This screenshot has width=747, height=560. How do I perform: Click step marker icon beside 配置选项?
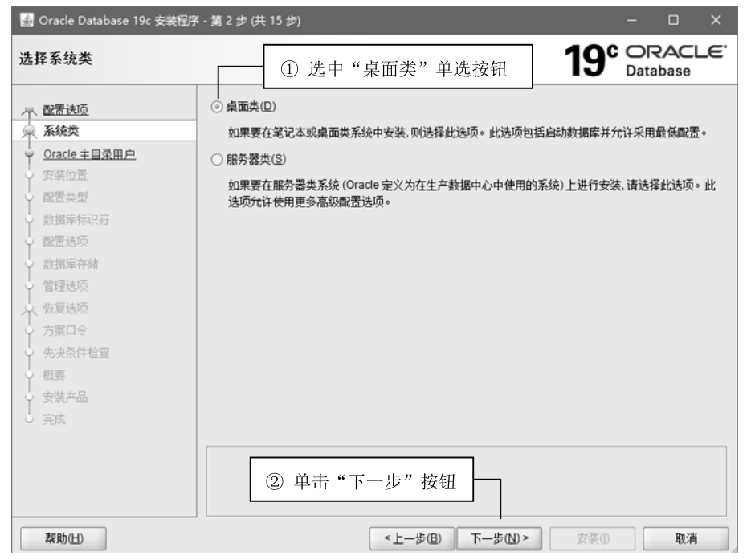[x=31, y=111]
